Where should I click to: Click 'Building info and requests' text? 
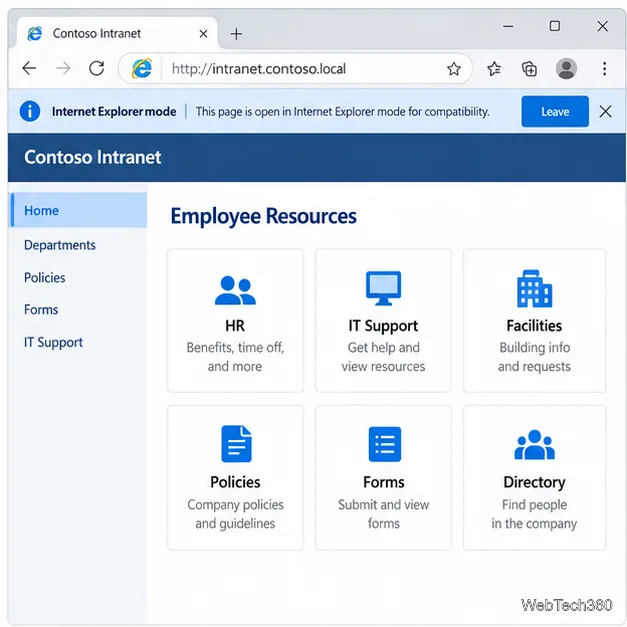(x=534, y=357)
